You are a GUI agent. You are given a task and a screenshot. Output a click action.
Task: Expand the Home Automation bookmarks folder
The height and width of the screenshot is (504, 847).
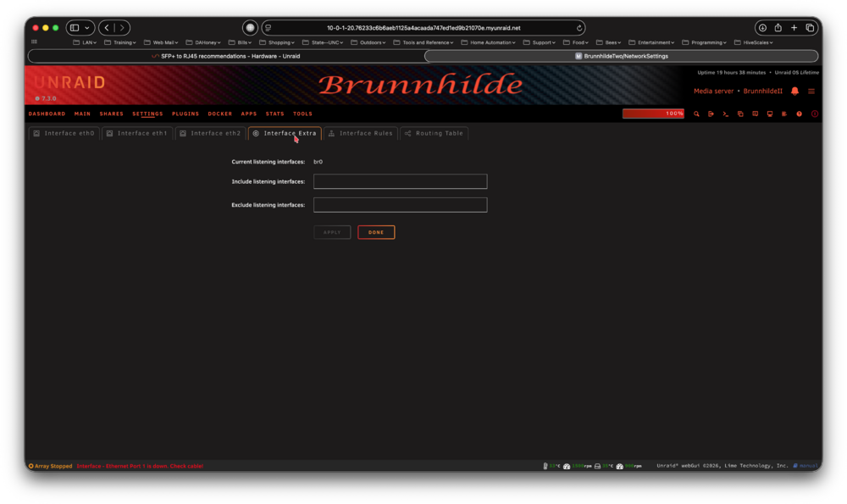click(x=489, y=42)
